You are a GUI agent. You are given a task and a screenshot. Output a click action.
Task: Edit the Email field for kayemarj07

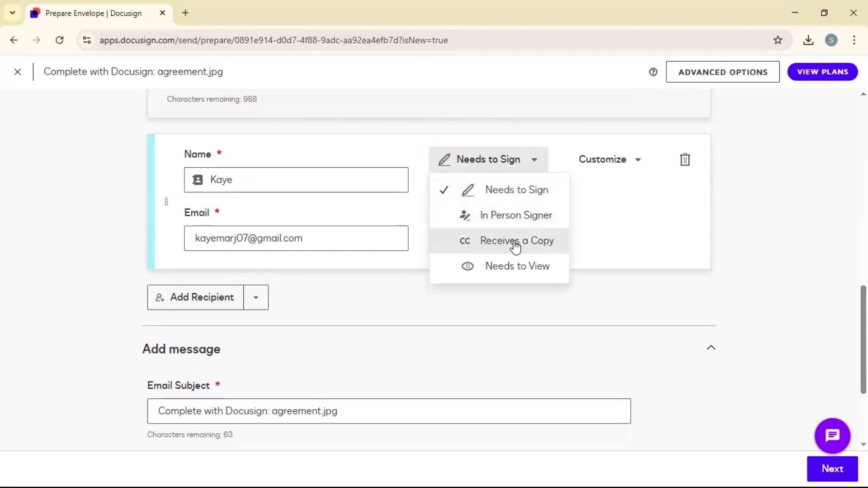point(296,238)
